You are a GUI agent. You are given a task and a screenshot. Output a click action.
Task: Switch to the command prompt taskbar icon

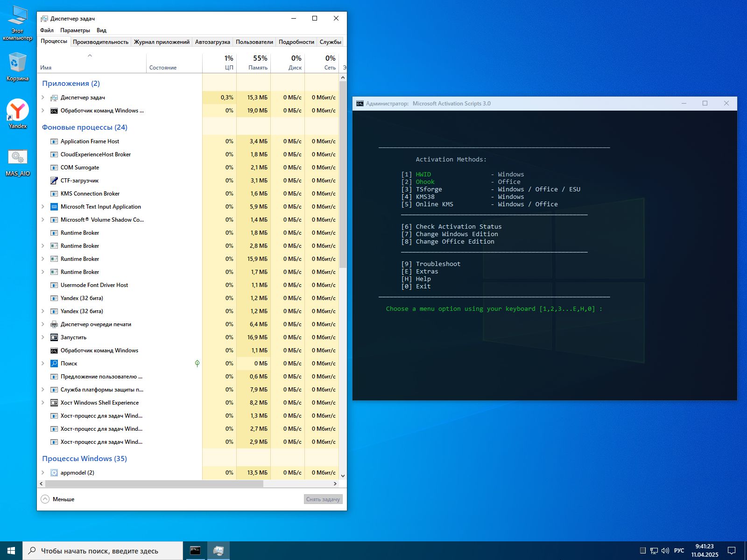coord(195,551)
